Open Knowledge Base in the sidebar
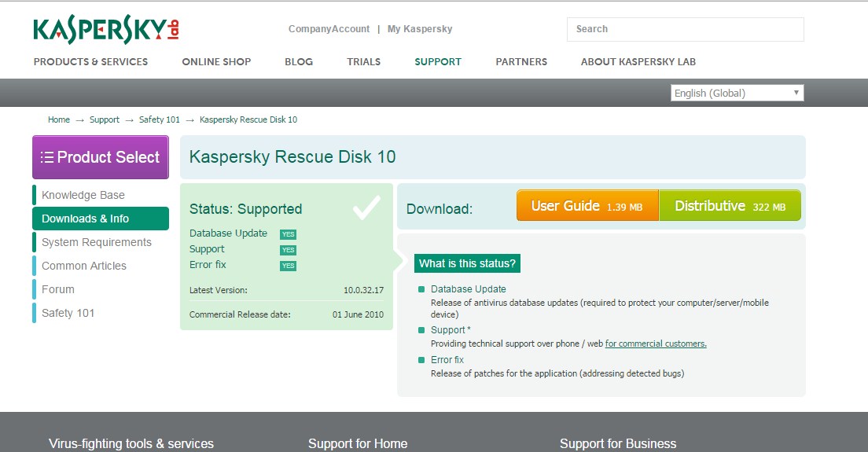This screenshot has height=452, width=868. pos(83,195)
